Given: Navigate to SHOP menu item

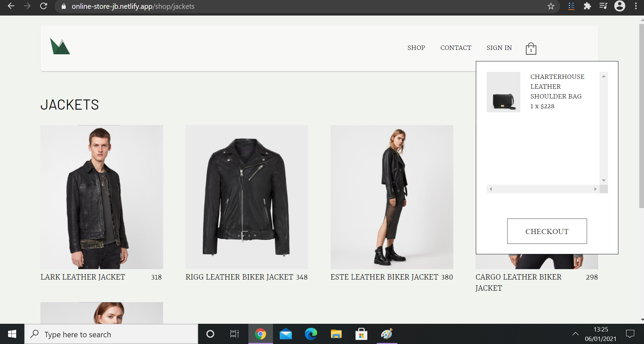Looking at the screenshot, I should 416,48.
